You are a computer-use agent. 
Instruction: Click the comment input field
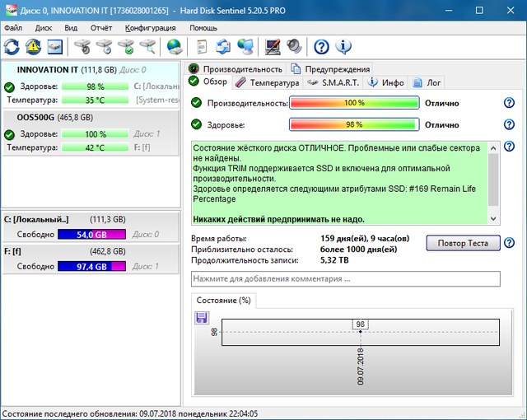pos(345,278)
